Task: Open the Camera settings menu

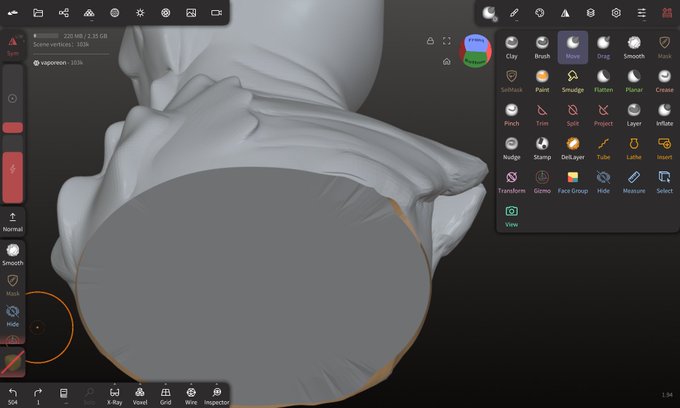Action: 216,13
